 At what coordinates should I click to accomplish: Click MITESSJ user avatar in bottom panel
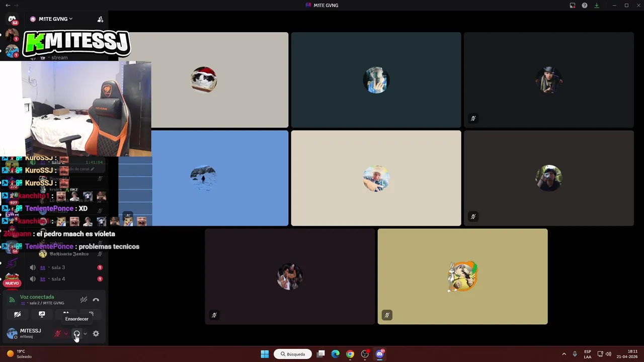12,334
